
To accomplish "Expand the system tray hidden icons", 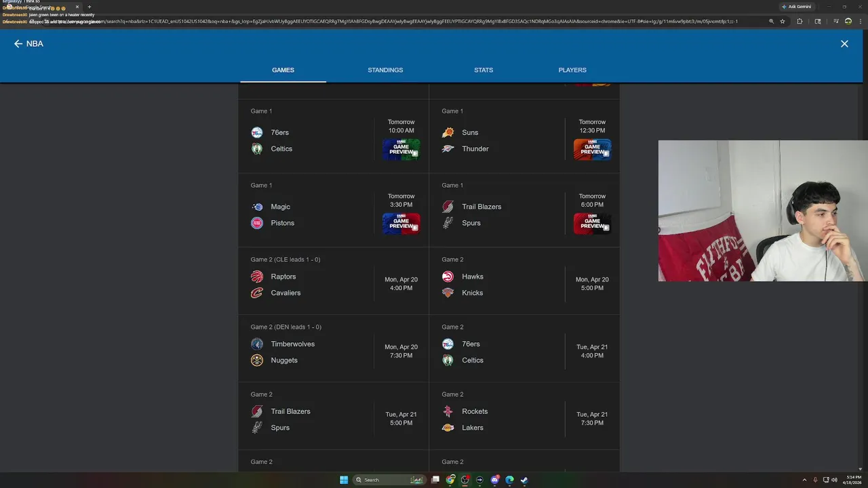I will pos(804,480).
